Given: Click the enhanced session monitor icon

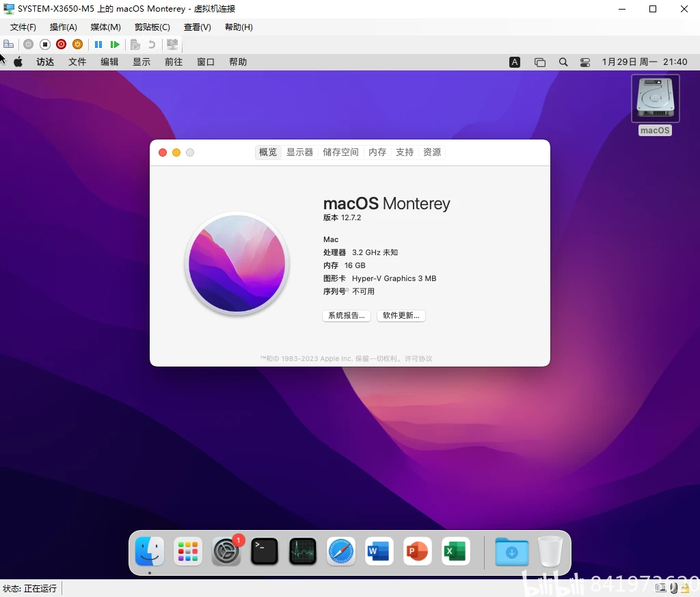Looking at the screenshot, I should (x=172, y=44).
